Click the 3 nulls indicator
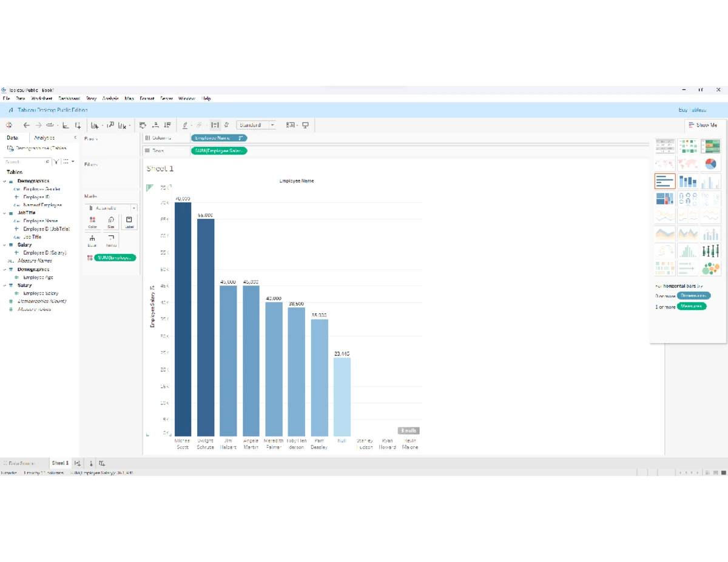 pos(408,430)
